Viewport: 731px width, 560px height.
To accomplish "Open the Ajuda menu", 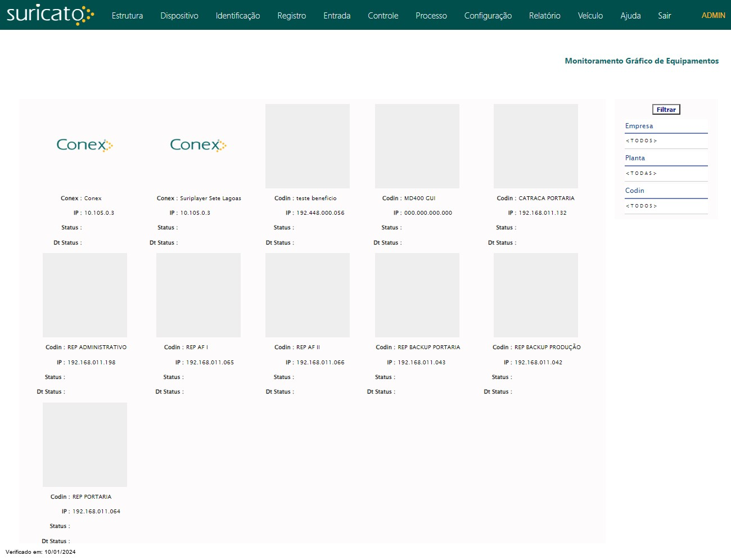I will click(630, 16).
